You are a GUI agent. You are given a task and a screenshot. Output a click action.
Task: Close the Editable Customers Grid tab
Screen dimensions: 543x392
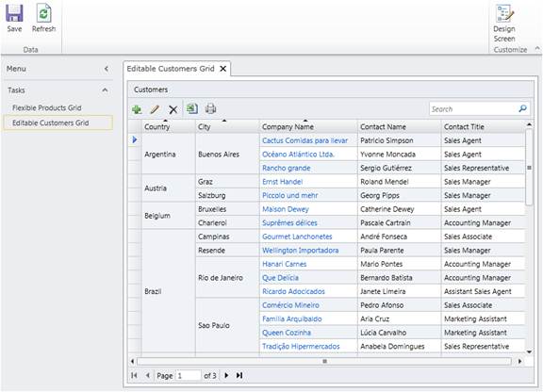[x=223, y=69]
